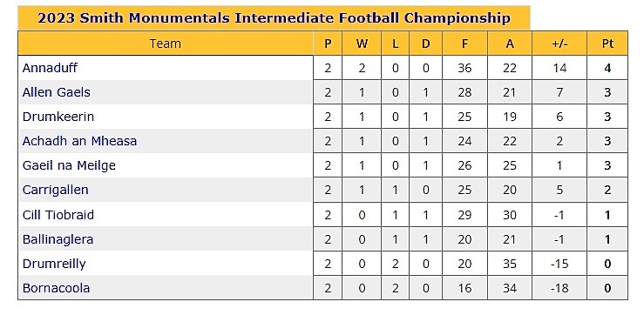This screenshot has width=644, height=315.
Task: Select the F scores-for column header
Action: click(x=465, y=44)
